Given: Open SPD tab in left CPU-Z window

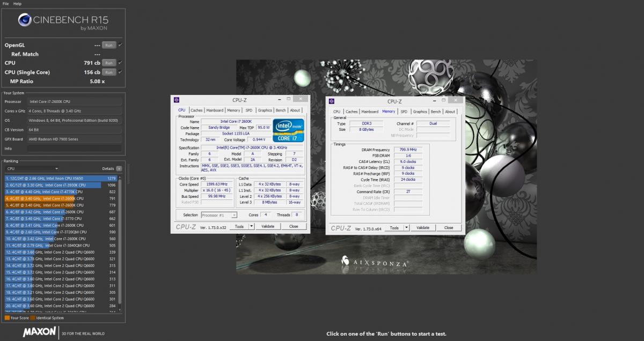Looking at the screenshot, I should [249, 110].
